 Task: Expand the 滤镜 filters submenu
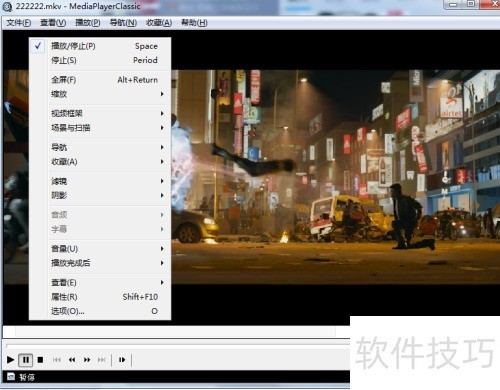100,181
